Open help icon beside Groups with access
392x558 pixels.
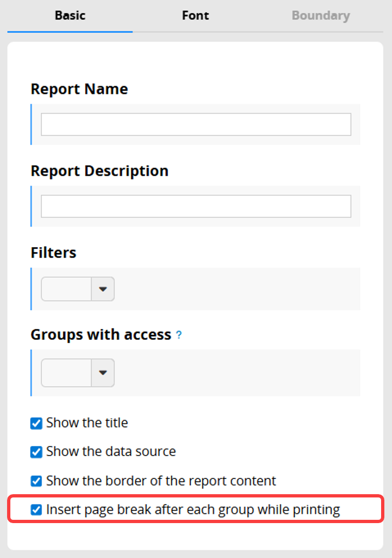tap(179, 335)
